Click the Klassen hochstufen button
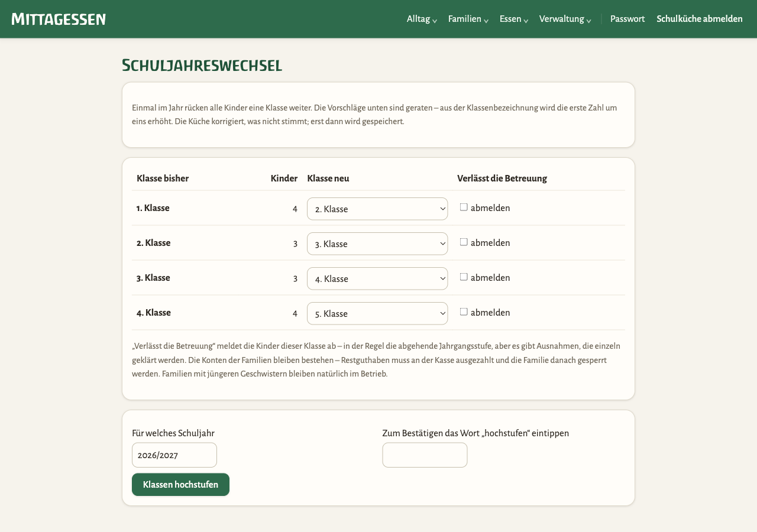The image size is (757, 532). 180,485
